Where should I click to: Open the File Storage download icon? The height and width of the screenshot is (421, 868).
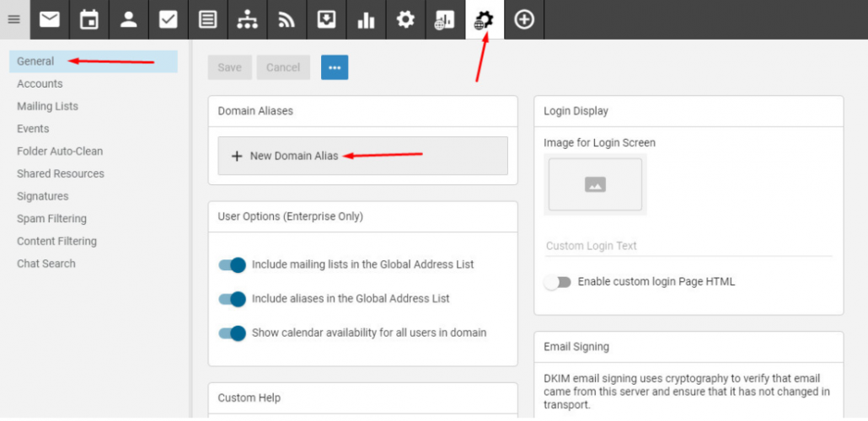tap(327, 19)
